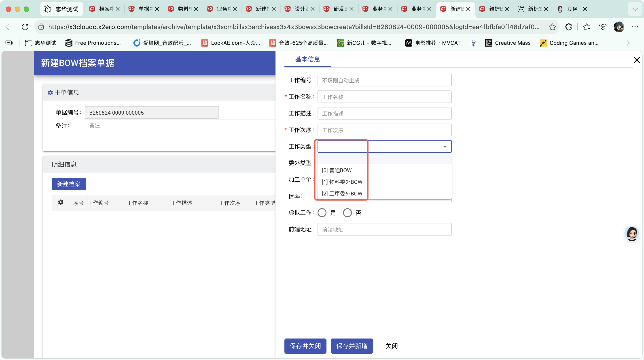Select 是 for 虚拟工作

tap(322, 212)
